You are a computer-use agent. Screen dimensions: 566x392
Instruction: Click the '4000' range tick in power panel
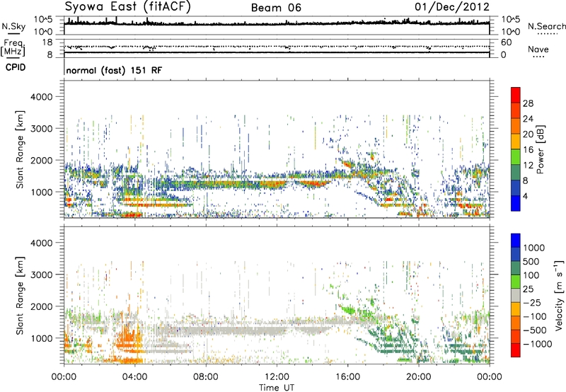(x=41, y=97)
